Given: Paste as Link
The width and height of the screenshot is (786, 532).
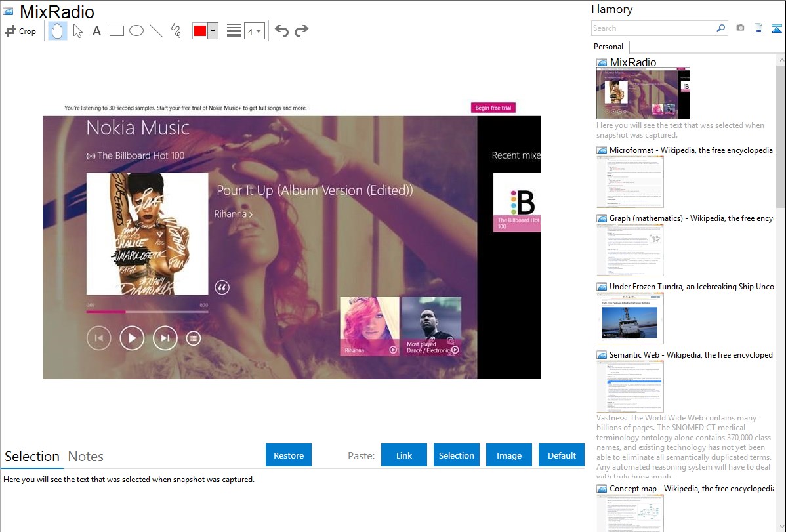Looking at the screenshot, I should coord(404,455).
